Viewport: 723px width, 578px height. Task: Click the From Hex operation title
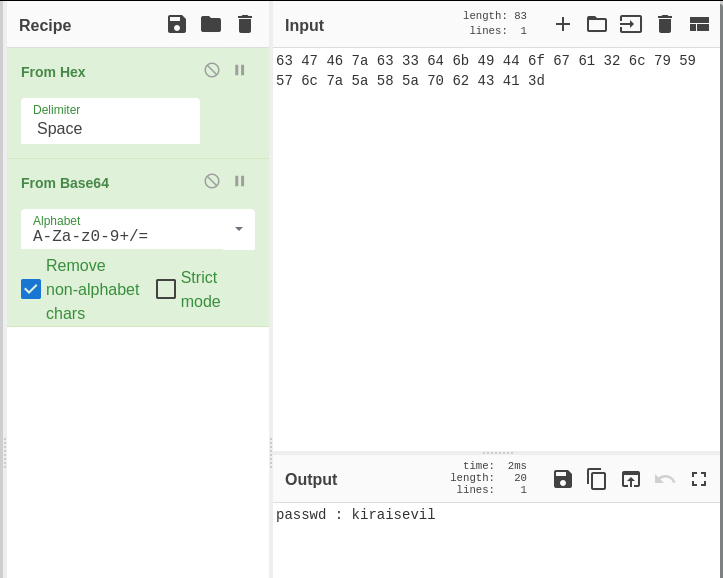coord(53,72)
